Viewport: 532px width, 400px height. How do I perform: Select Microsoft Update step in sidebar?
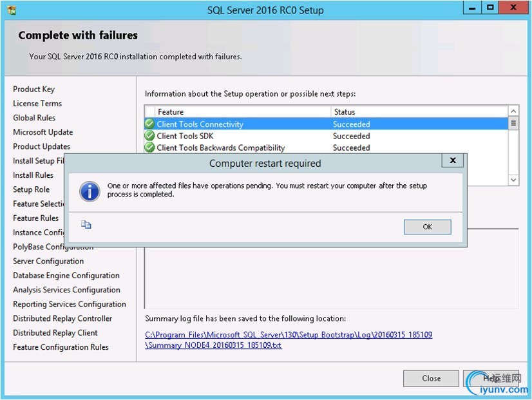[43, 132]
